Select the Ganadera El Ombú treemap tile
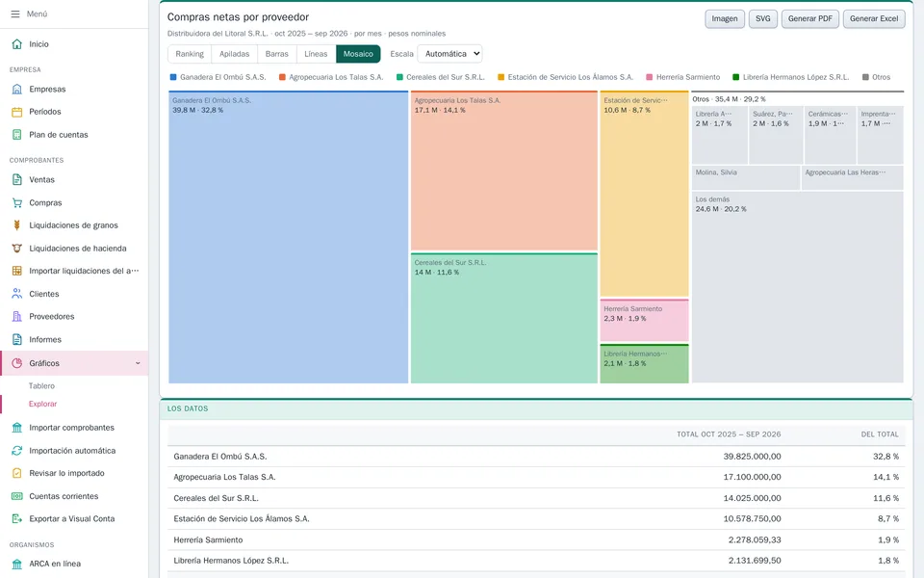 (x=288, y=237)
